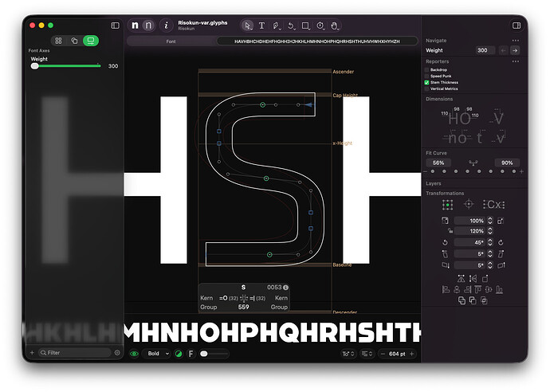This screenshot has width=550, height=392.
Task: Align selection to left edges
Action: click(x=446, y=289)
